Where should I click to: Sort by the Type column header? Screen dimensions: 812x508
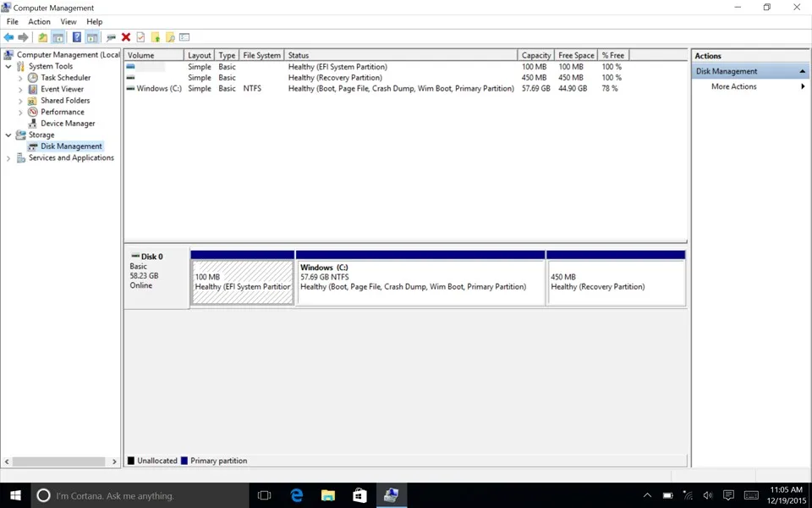point(227,55)
